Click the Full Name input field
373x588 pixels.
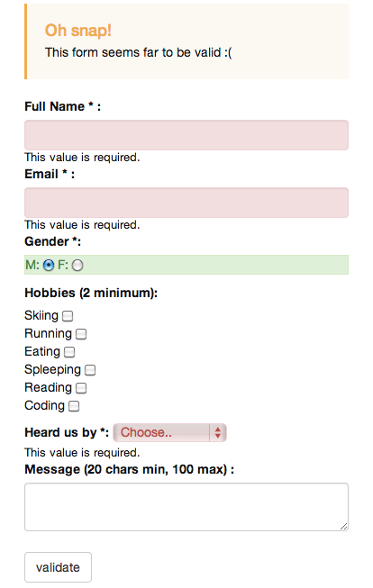(x=186, y=135)
